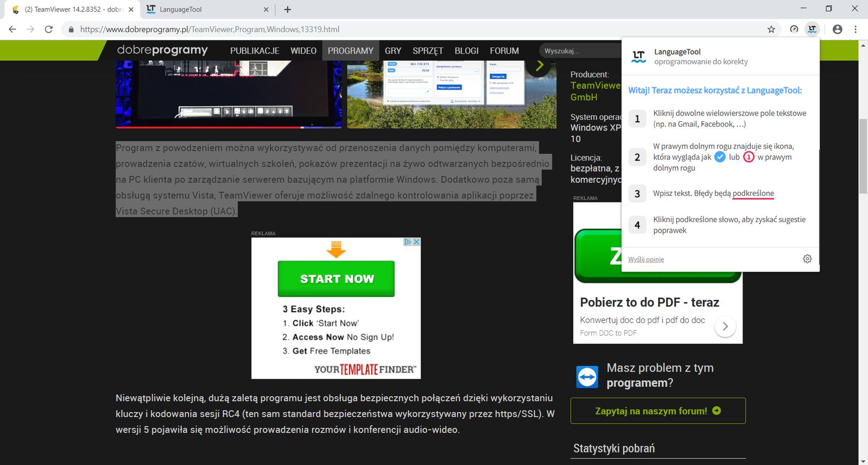Close the TeamViewer 14.2.8352 tab
This screenshot has height=465, width=868.
[131, 10]
